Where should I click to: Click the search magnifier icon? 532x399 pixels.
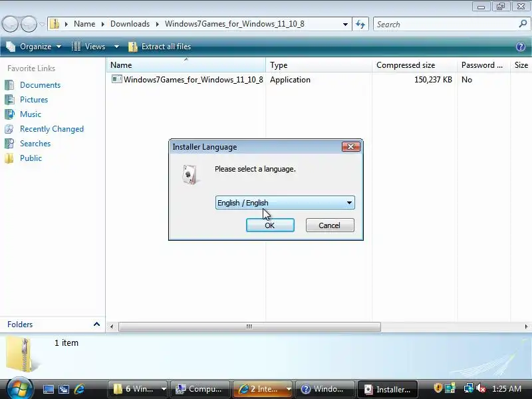pyautogui.click(x=523, y=24)
